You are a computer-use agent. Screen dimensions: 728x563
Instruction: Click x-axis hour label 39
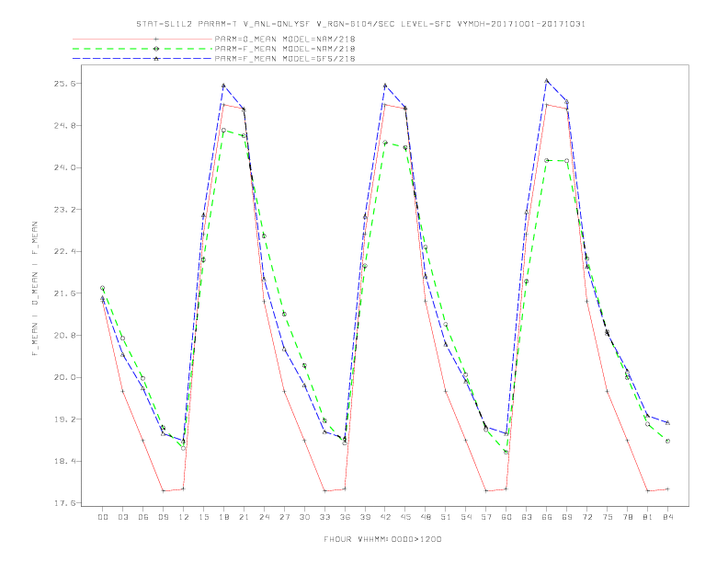point(365,517)
